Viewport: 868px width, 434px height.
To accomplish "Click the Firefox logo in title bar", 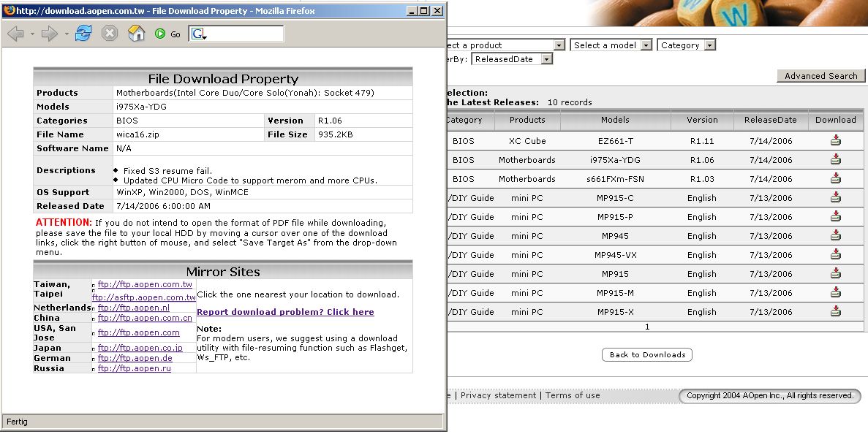I will [10, 10].
